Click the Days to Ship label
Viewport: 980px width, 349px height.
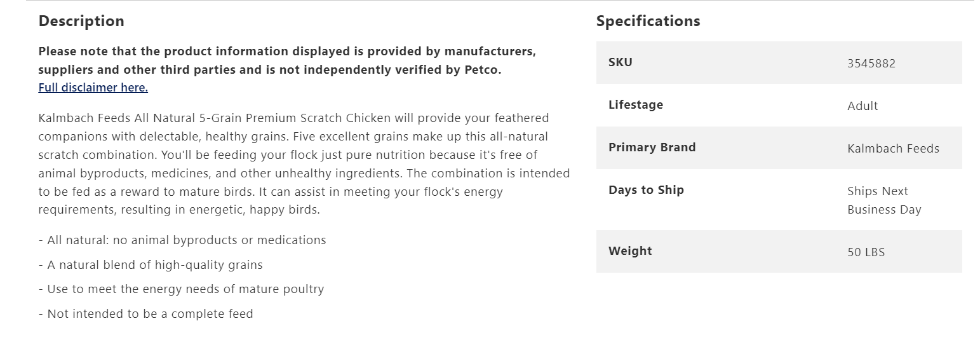tap(646, 190)
